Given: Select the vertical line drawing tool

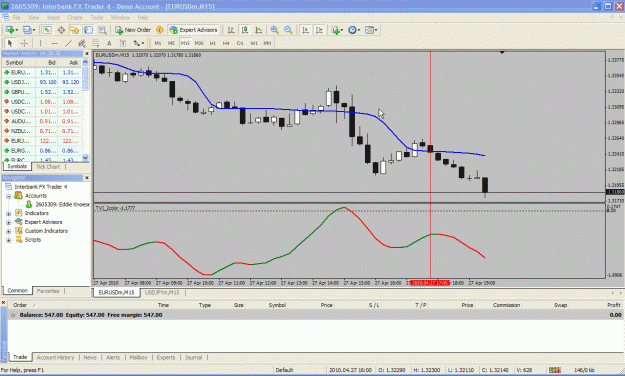Looking at the screenshot, I should tap(40, 43).
